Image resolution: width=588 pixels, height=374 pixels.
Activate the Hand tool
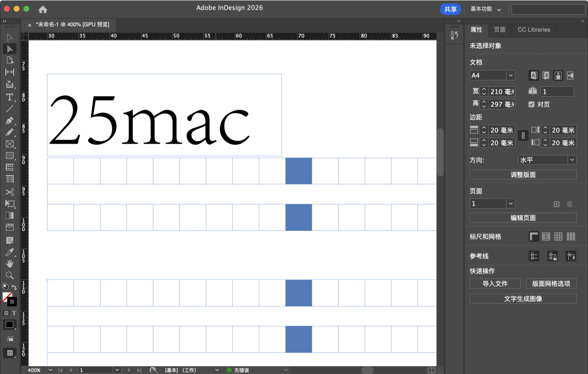coord(9,264)
